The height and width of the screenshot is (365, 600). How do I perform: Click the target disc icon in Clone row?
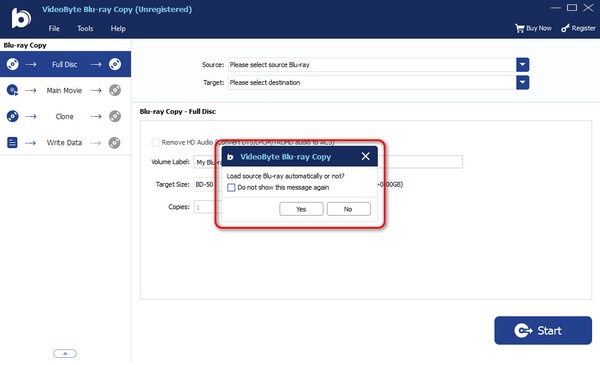(115, 116)
